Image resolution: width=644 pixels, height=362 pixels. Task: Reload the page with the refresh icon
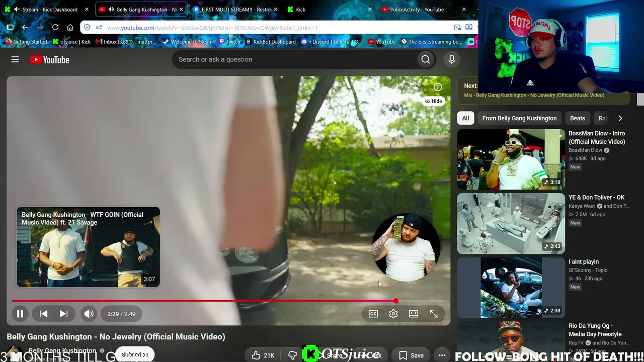coord(55,27)
